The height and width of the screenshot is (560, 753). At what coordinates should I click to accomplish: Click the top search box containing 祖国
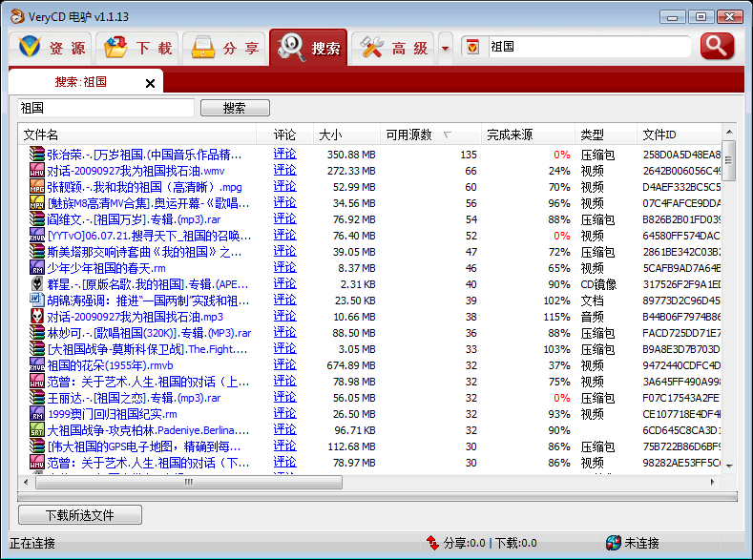click(x=589, y=47)
